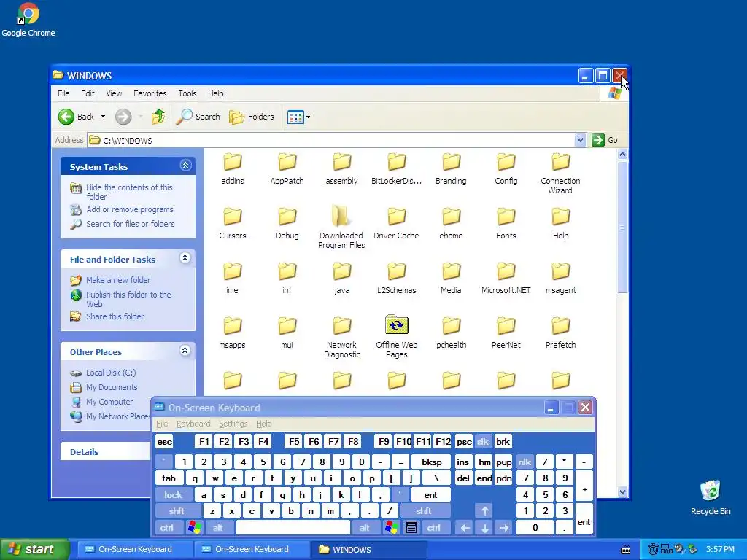Open the Tools menu
Screen dimensions: 747x560
point(187,93)
